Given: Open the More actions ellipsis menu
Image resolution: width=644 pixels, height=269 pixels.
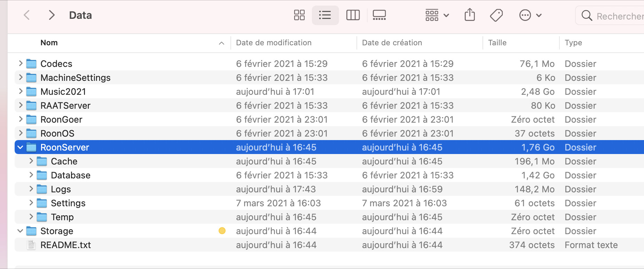Looking at the screenshot, I should point(530,15).
